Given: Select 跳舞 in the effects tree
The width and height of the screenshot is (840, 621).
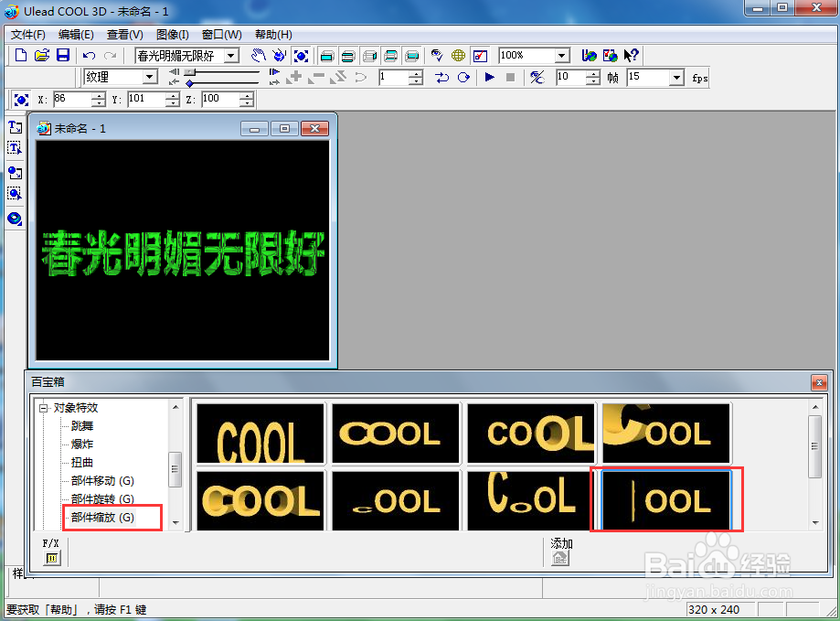Looking at the screenshot, I should (82, 426).
